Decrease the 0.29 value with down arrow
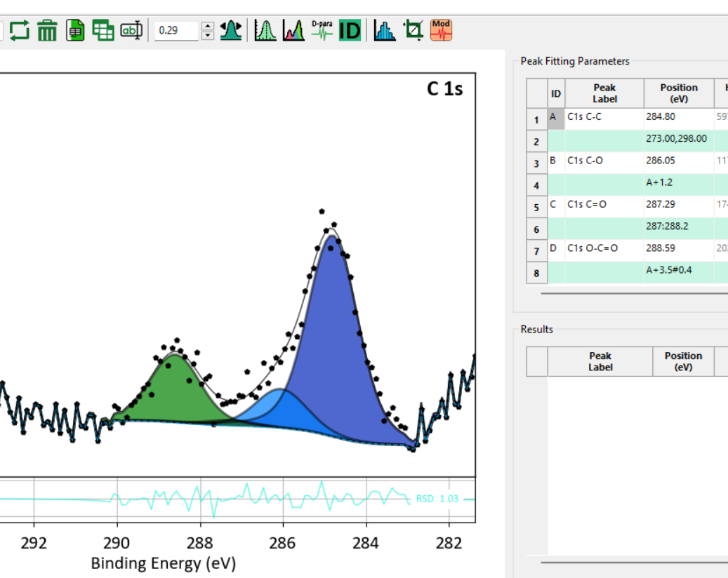The height and width of the screenshot is (578, 728). pyautogui.click(x=208, y=36)
